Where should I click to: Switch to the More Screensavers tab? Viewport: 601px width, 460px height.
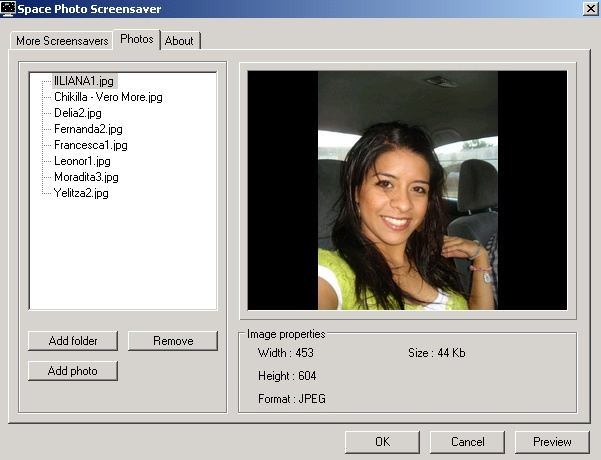(62, 41)
